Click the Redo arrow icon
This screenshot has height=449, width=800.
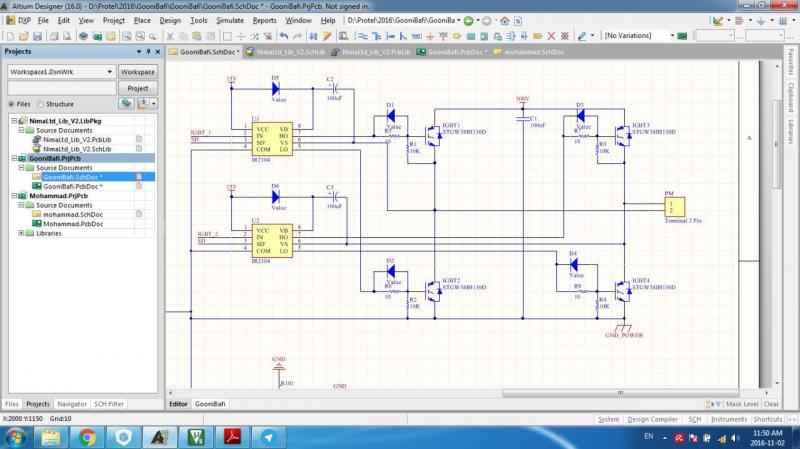298,36
